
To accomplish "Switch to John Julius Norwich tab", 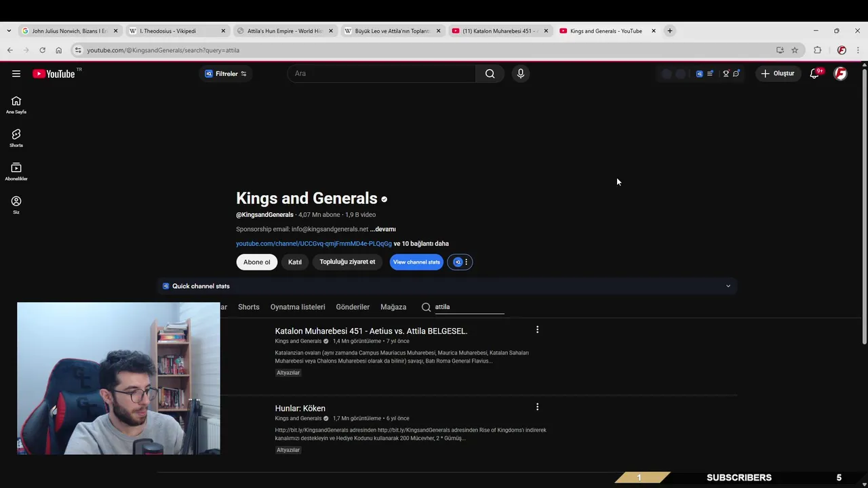I will click(70, 30).
